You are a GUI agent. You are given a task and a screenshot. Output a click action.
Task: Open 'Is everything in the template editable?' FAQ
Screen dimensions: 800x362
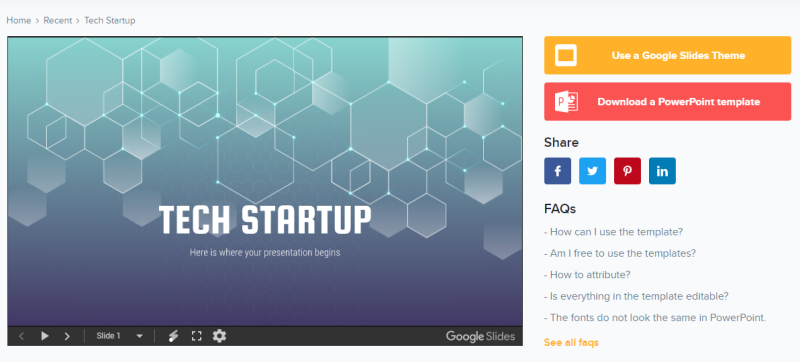coord(636,296)
